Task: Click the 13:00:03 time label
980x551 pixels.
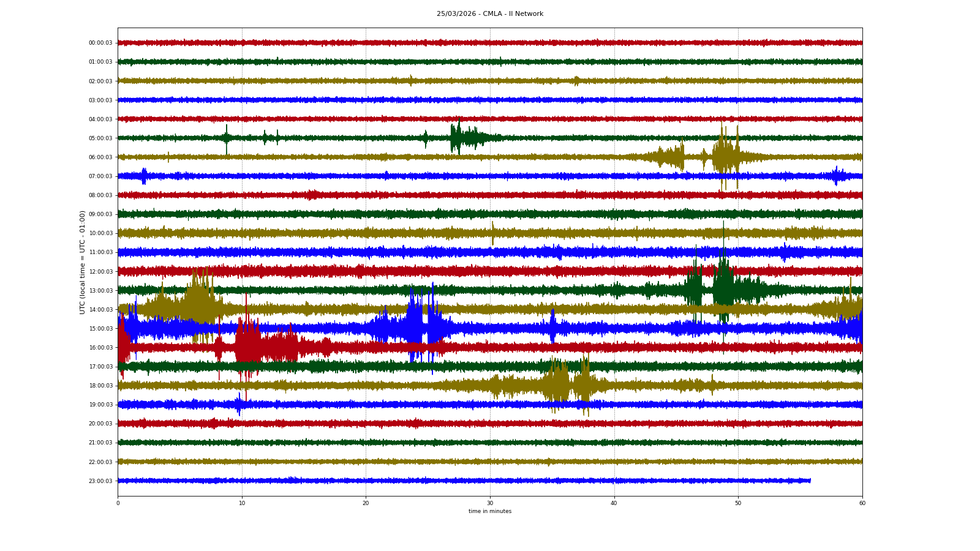Action: 100,291
